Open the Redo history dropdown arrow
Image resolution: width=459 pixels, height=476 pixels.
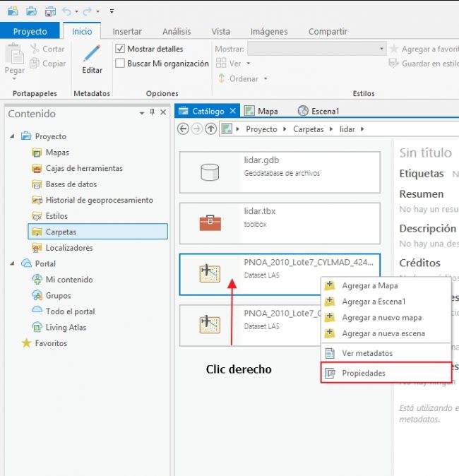[97, 12]
